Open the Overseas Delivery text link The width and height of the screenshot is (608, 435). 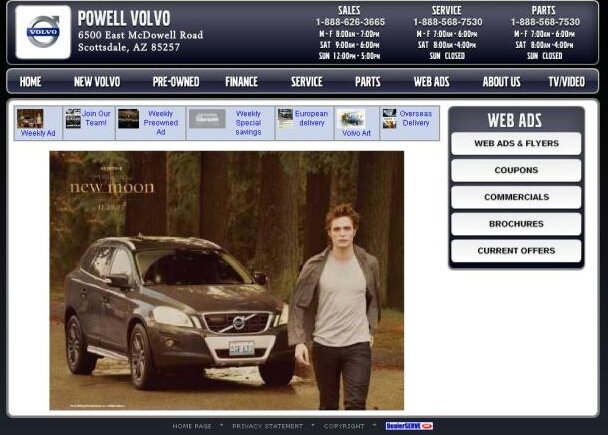click(416, 118)
